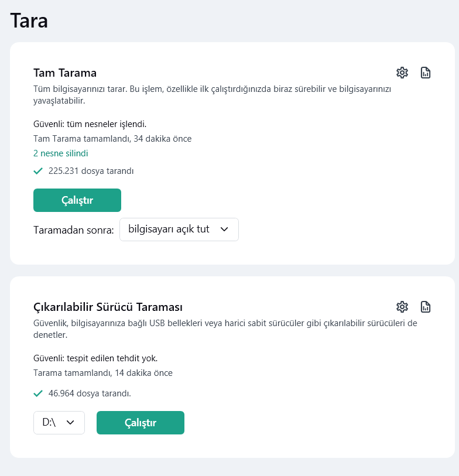
Task: Open the Tam Tarama report icon
Action: (426, 73)
